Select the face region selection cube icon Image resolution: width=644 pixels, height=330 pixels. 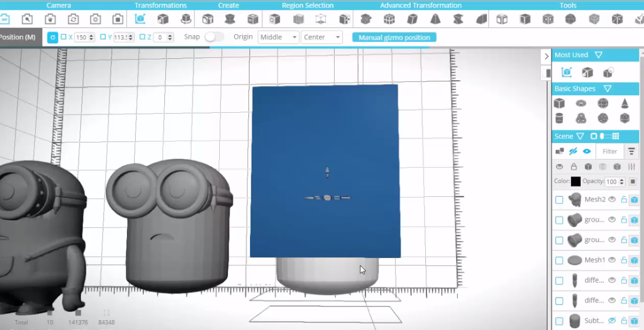[x=275, y=19]
